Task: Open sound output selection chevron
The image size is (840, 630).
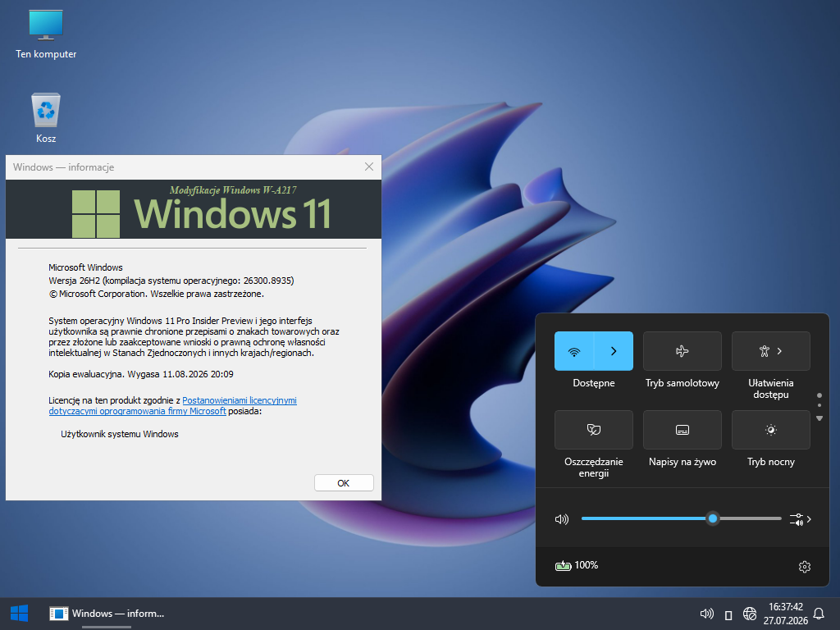Action: (x=801, y=519)
